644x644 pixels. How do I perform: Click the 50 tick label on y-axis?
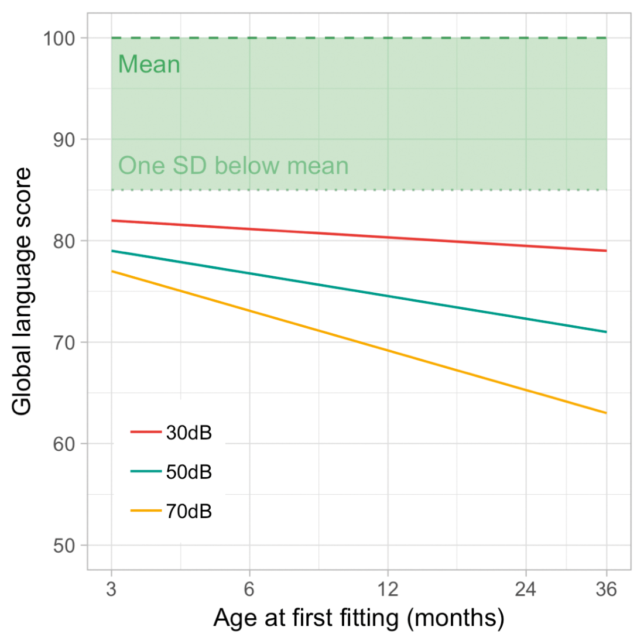coord(64,546)
